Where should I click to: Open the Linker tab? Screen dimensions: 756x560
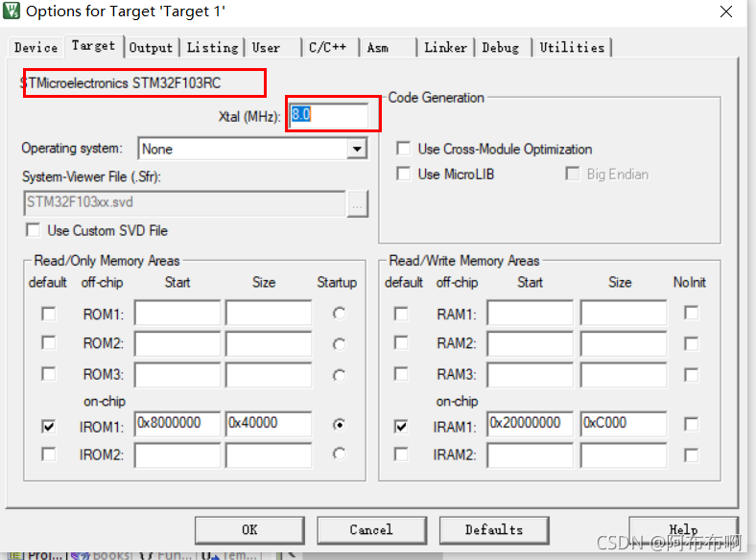point(445,47)
